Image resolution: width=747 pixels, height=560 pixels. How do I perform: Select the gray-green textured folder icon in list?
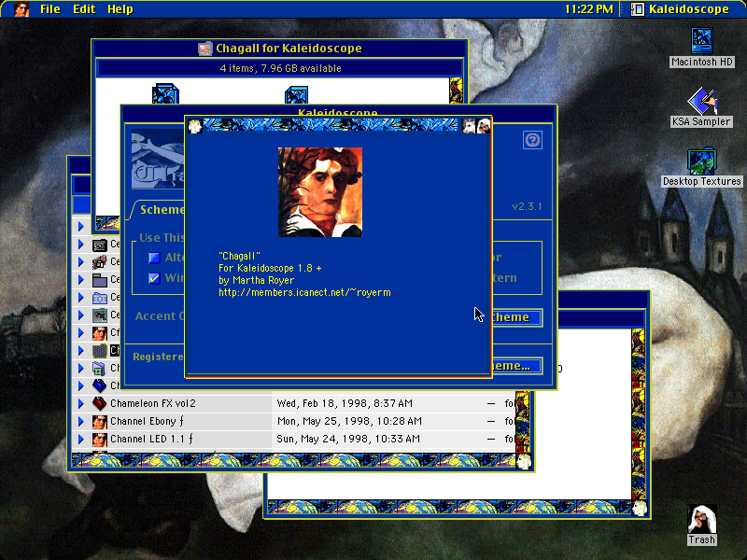point(100,315)
